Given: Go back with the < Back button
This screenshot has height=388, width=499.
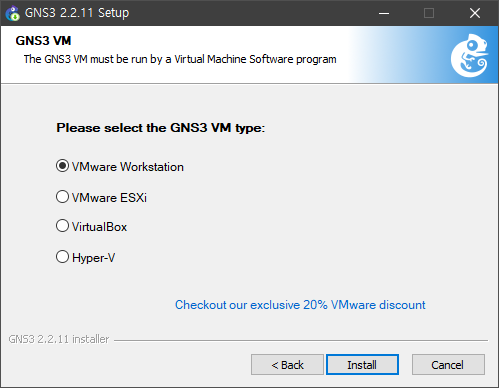Looking at the screenshot, I should tap(287, 365).
